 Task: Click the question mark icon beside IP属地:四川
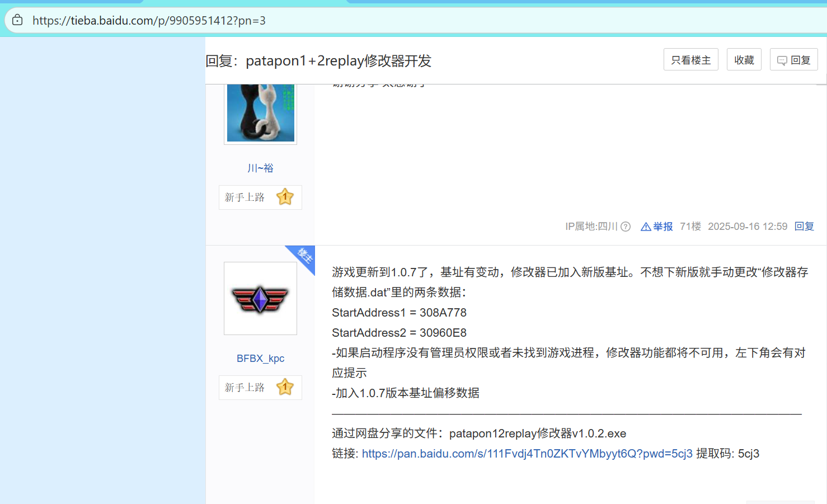point(626,227)
